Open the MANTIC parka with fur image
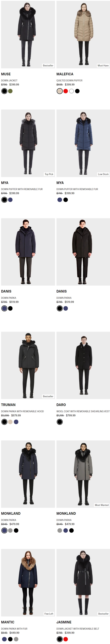 tap(28, 583)
